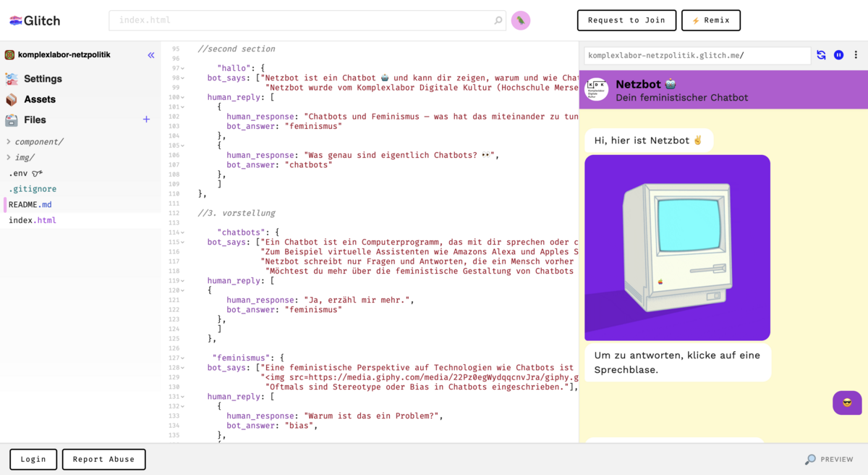Click the komplexlabor-netzpolitik project name

[64, 55]
